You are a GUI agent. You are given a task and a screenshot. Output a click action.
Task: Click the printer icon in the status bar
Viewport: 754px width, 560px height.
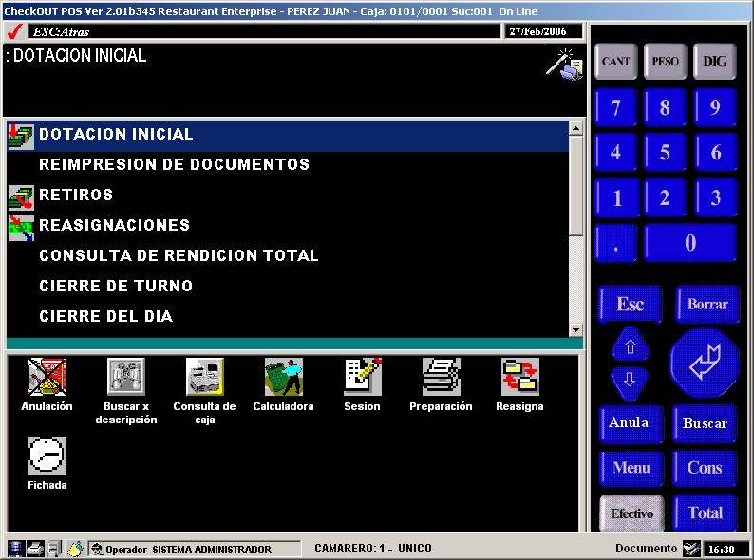(34, 548)
